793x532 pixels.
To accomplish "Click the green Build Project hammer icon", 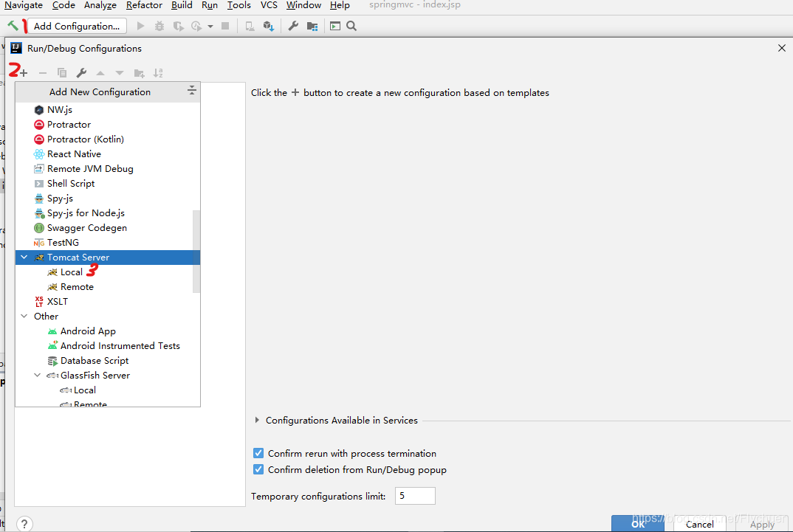I will tap(13, 25).
